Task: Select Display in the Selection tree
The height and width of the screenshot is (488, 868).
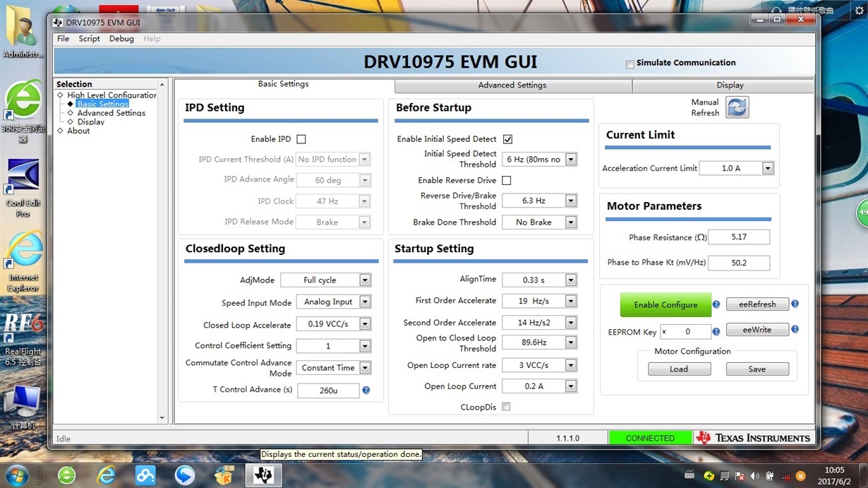Action: coord(91,122)
